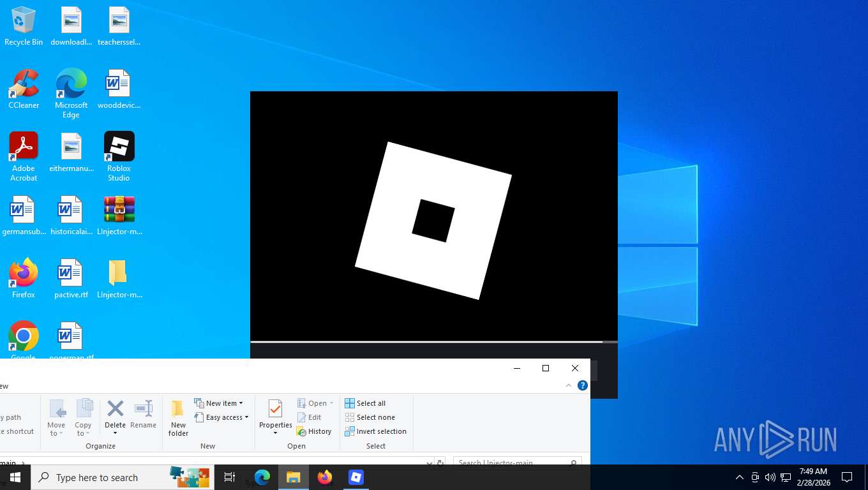Viewport: 868px width, 490px height.
Task: Select the Roblox Studio desktop shortcut
Action: 119,156
